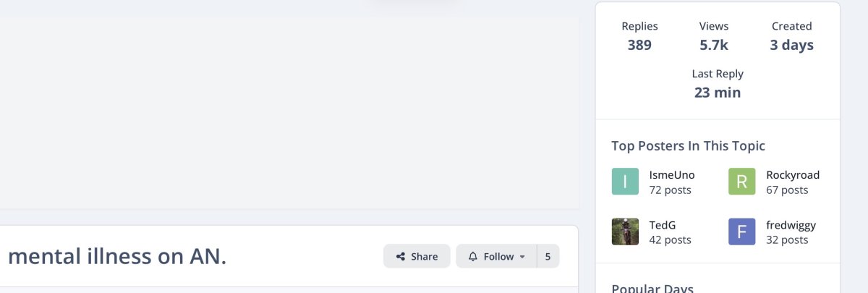868x293 pixels.
Task: Click the 23 min last reply time
Action: coord(718,93)
